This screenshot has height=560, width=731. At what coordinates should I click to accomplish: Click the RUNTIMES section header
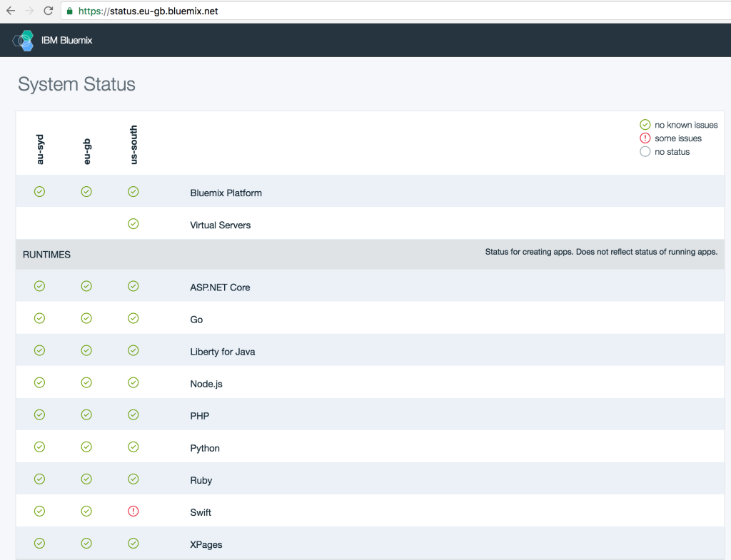pyautogui.click(x=46, y=255)
